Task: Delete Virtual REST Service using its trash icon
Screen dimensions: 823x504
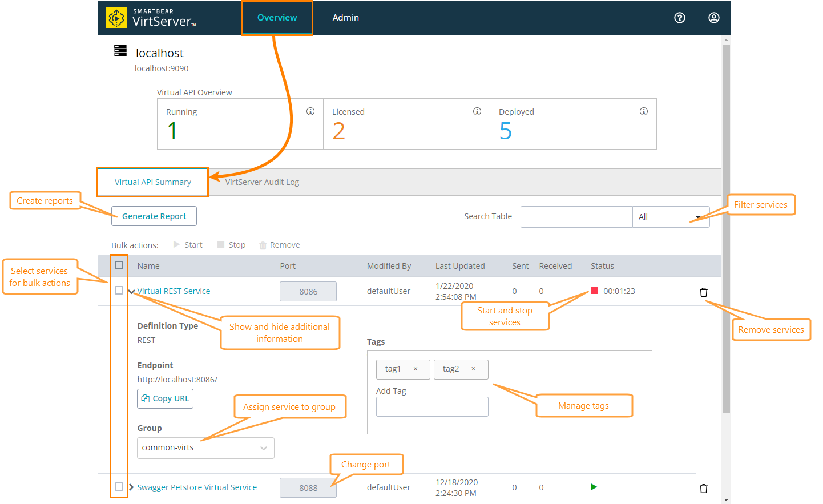Action: click(x=704, y=292)
